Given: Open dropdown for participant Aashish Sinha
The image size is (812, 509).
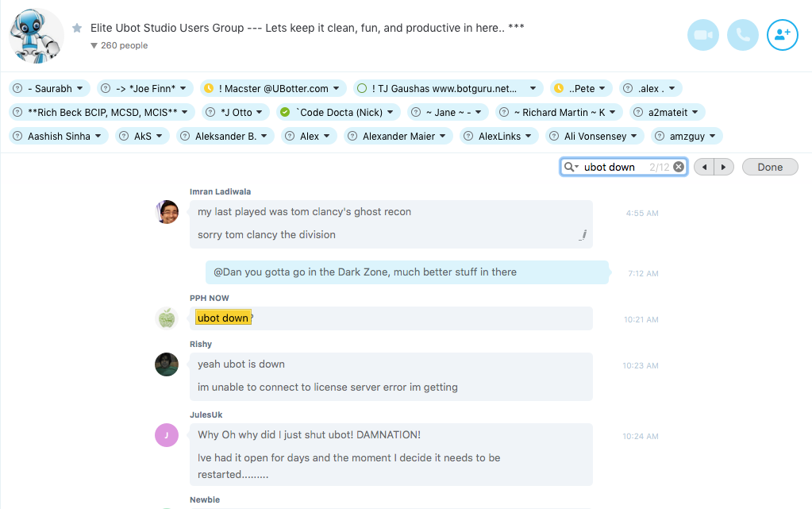Looking at the screenshot, I should (98, 137).
